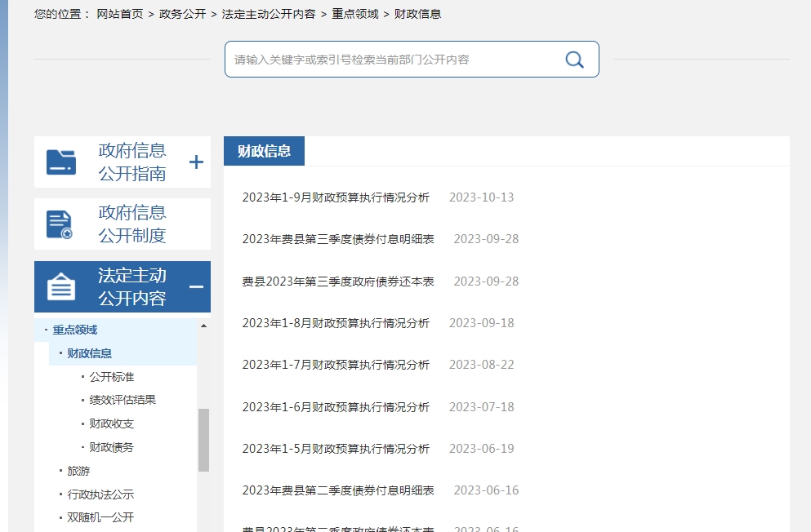Screen dimensions: 811x532
Task: Open 政务公开 breadcrumb link
Action: point(183,14)
